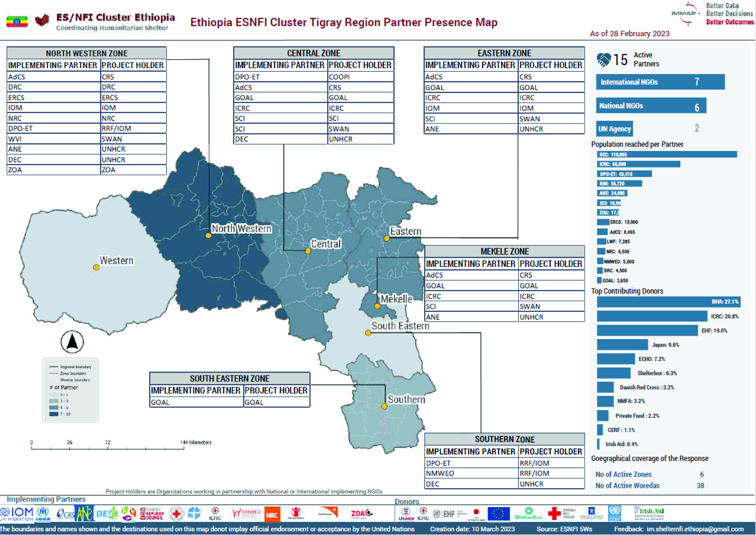Click the north arrow compass icon
Viewport: 756px width, 535px height.
click(72, 342)
